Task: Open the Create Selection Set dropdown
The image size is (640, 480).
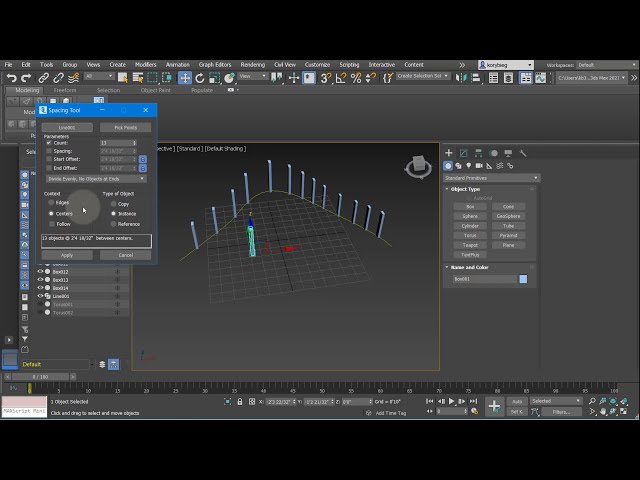Action: tap(422, 76)
